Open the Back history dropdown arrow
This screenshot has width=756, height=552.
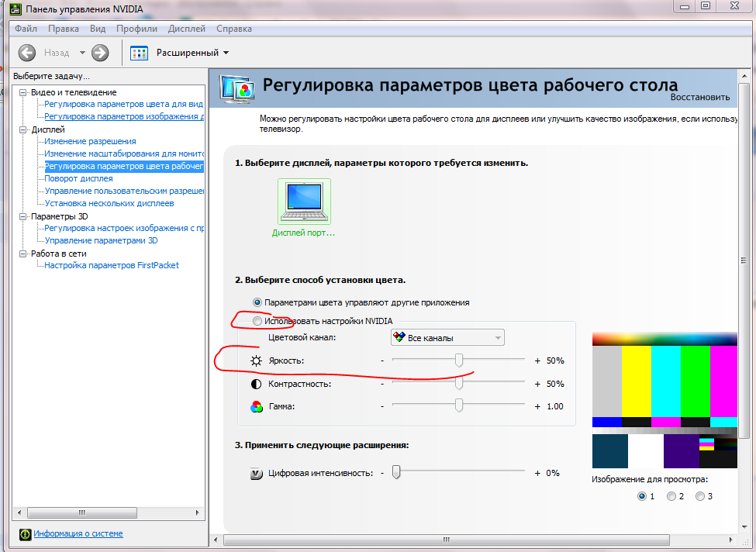click(82, 53)
